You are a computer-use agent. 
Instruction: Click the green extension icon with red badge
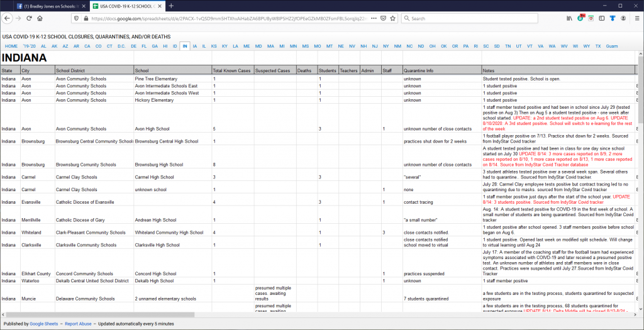coord(580,18)
